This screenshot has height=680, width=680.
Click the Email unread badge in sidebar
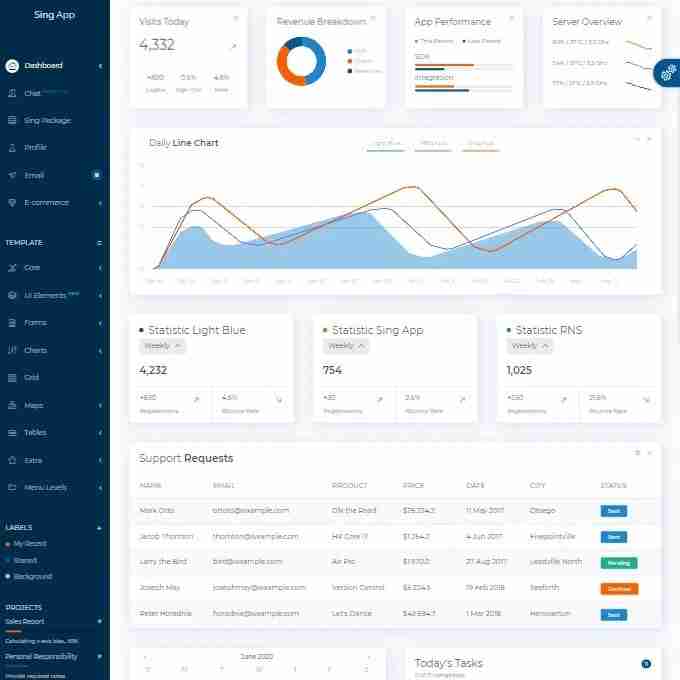point(97,175)
